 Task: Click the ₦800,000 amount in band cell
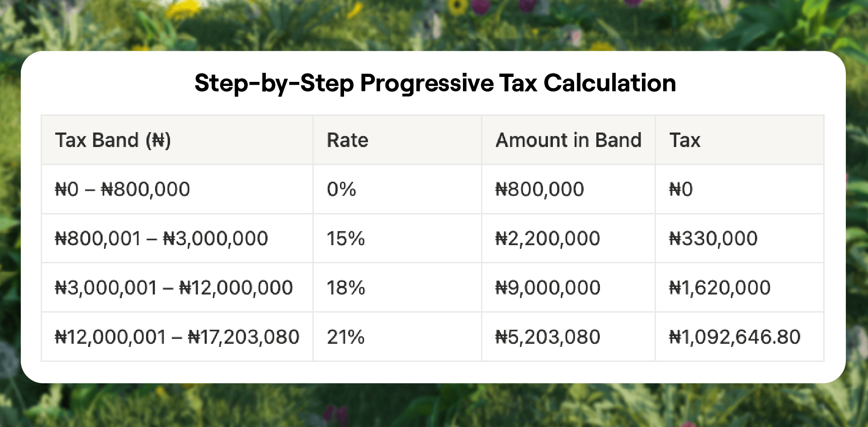[x=540, y=189]
